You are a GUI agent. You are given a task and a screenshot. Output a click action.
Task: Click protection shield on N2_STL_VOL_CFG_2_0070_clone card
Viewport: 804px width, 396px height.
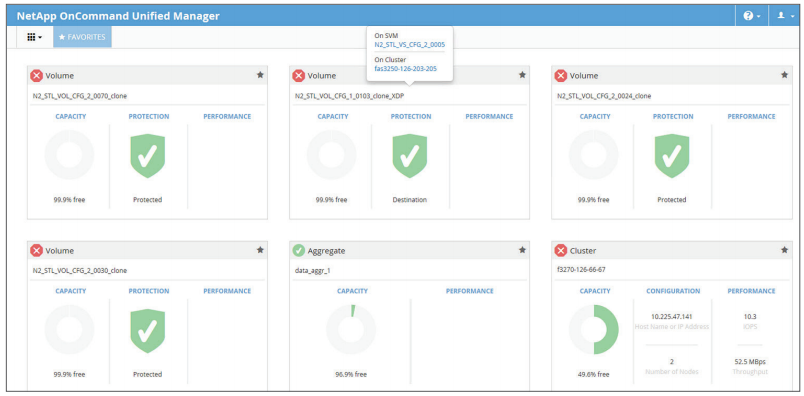148,155
